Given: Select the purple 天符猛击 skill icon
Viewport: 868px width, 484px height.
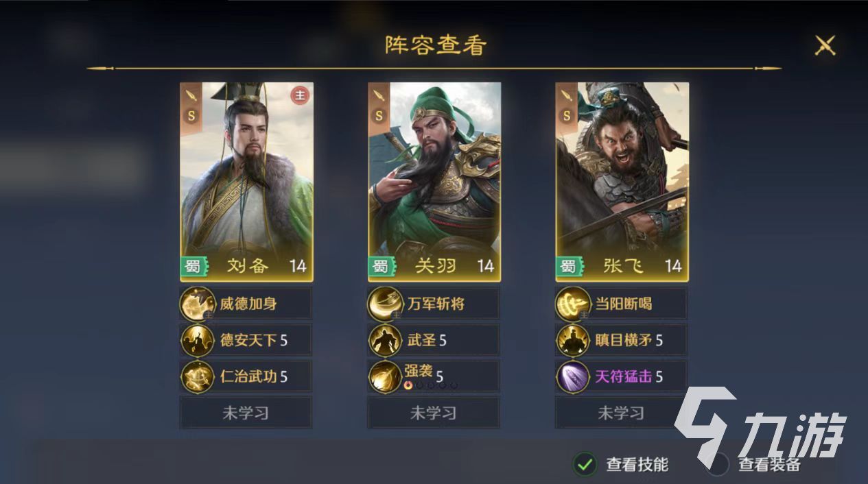Looking at the screenshot, I should [x=573, y=376].
